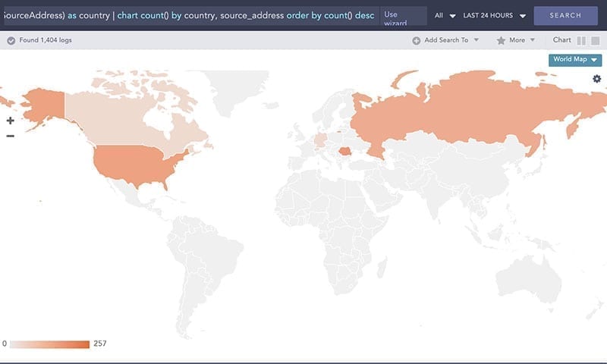
Task: Open the All repositories dropdown
Action: (x=445, y=16)
